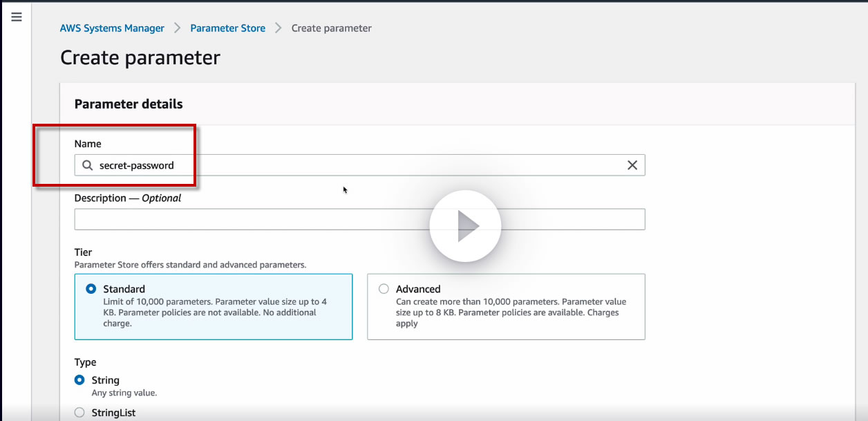Click the 'Can create more than 10,000 parameters' description
Viewport: 868px width, 421px height.
click(x=511, y=312)
